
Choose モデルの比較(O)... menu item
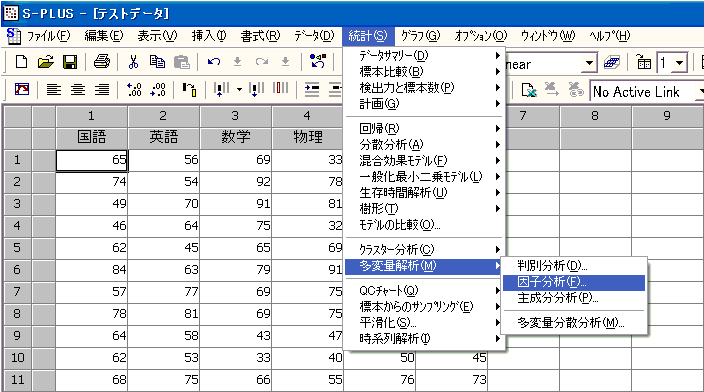click(423, 225)
